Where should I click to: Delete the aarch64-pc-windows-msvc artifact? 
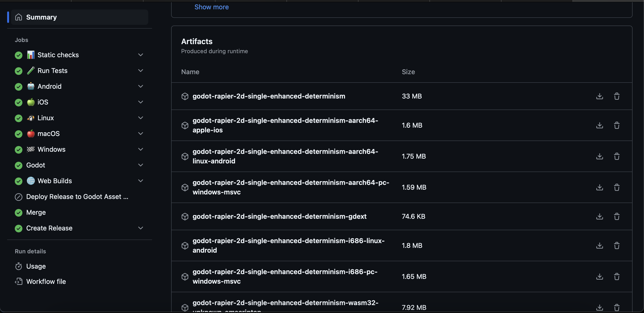click(x=617, y=187)
